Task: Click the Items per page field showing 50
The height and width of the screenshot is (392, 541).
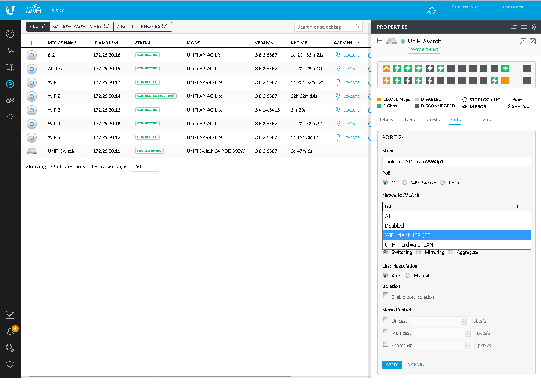Action: click(x=145, y=166)
